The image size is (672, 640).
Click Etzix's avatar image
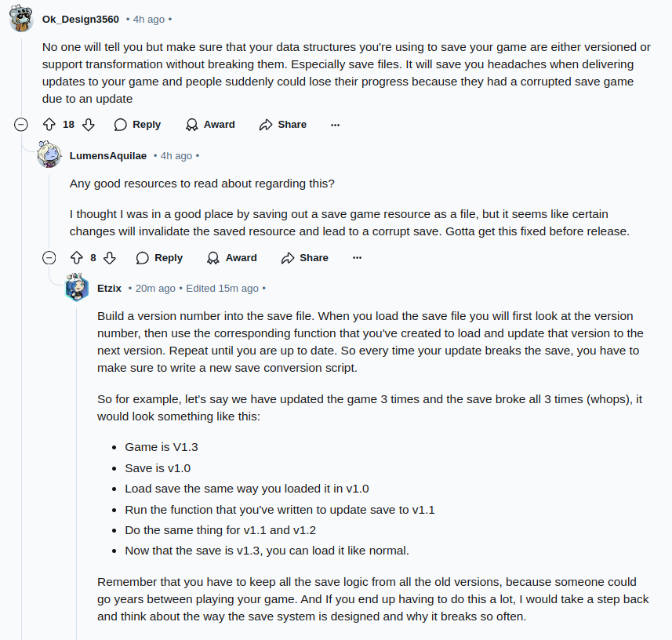78,288
